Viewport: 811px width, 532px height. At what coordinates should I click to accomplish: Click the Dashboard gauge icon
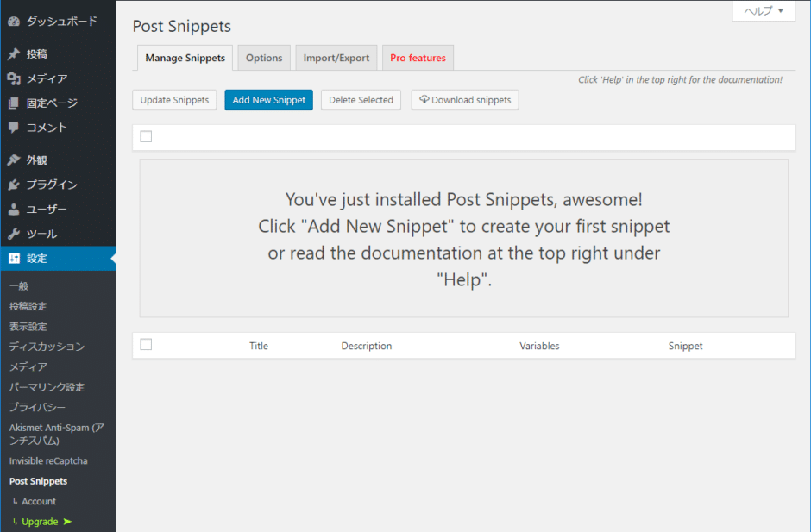[x=14, y=21]
